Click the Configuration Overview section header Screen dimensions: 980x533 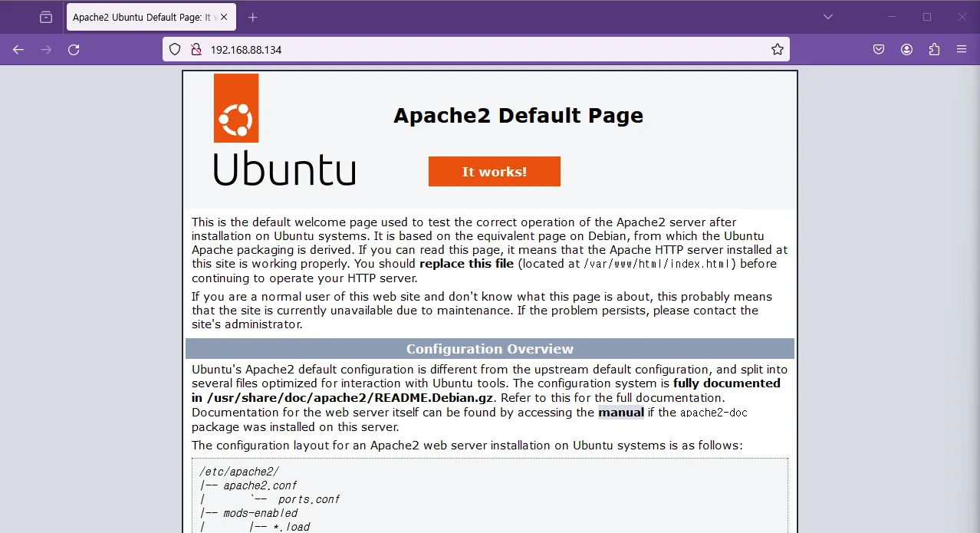pos(490,349)
